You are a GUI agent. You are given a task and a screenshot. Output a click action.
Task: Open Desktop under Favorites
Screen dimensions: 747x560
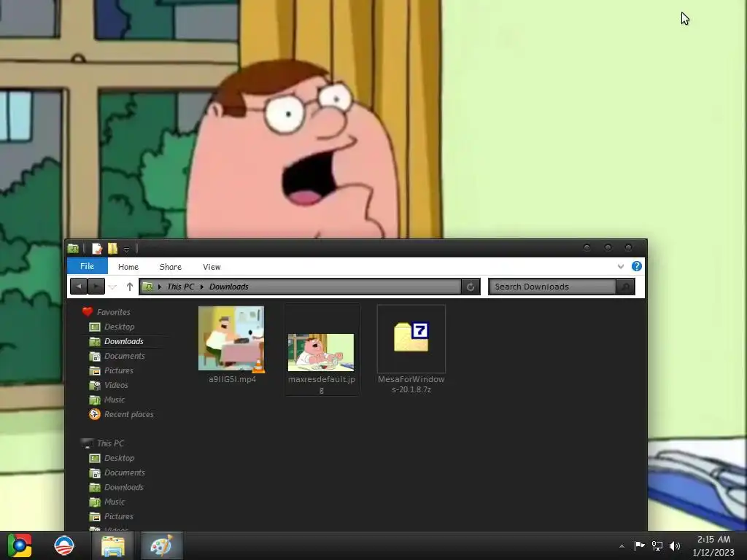(x=119, y=327)
